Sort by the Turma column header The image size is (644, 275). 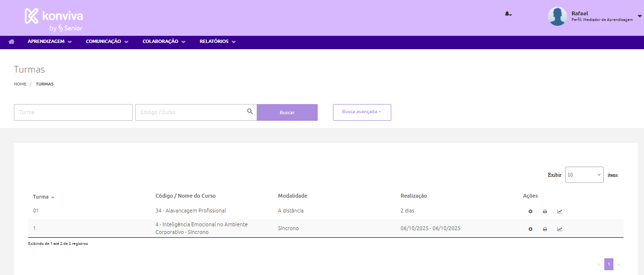tap(41, 197)
